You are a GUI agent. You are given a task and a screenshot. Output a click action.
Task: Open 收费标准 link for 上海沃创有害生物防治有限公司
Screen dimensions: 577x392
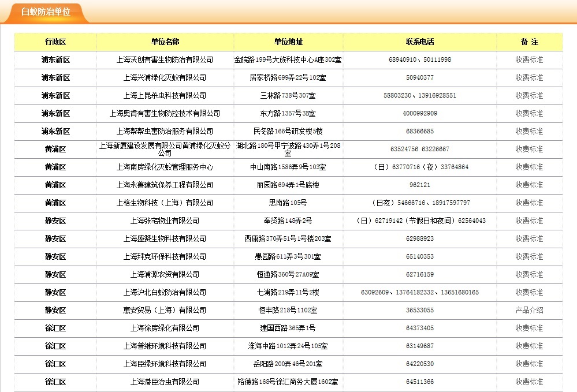[x=529, y=59]
